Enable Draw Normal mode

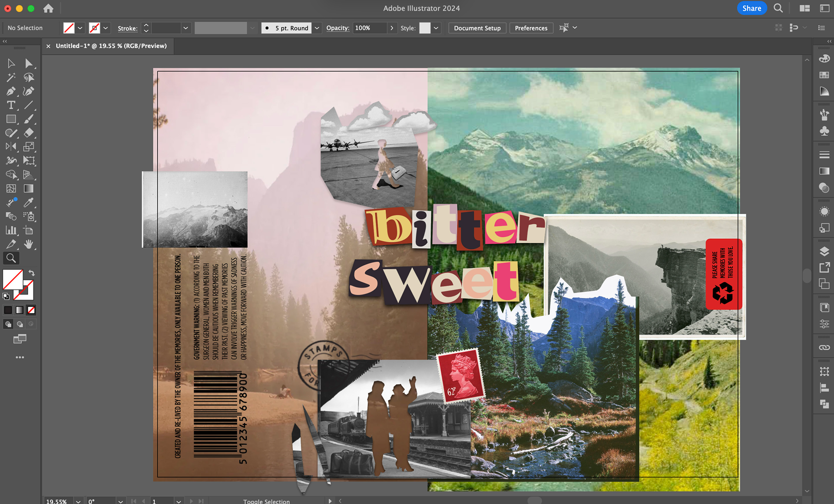point(8,324)
